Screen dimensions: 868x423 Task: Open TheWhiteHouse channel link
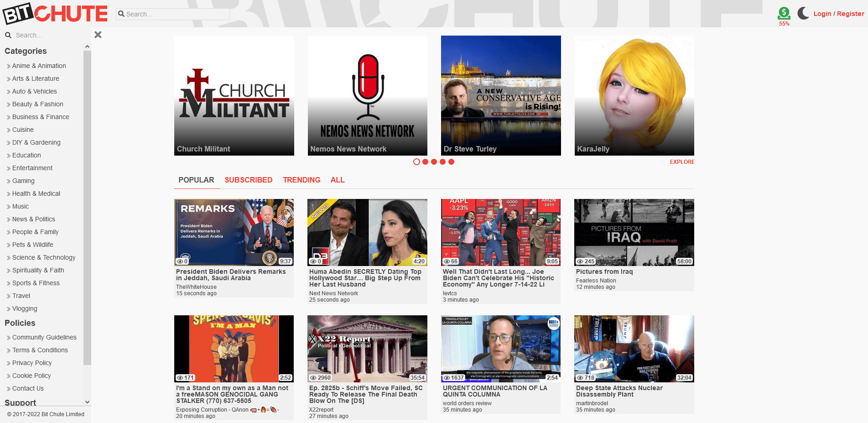196,287
